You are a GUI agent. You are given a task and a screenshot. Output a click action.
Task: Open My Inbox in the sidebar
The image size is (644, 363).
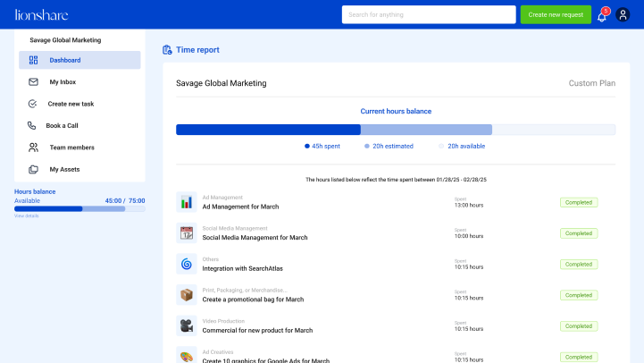(x=63, y=82)
